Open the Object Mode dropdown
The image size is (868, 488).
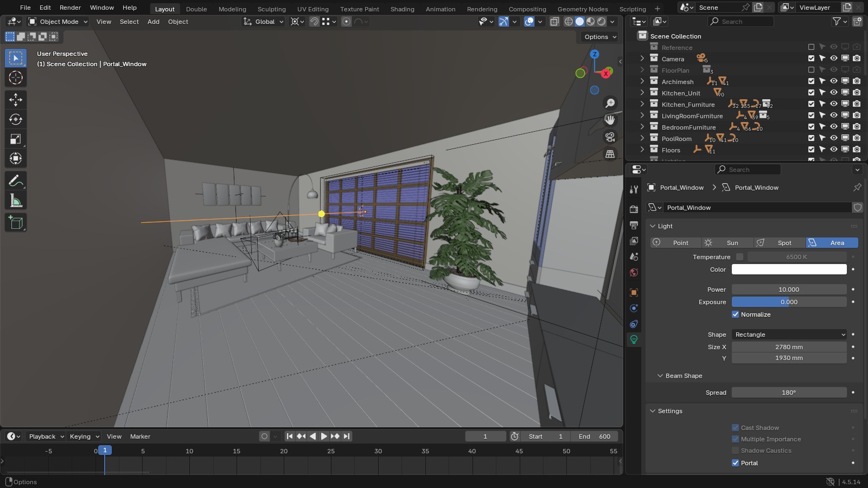(58, 22)
